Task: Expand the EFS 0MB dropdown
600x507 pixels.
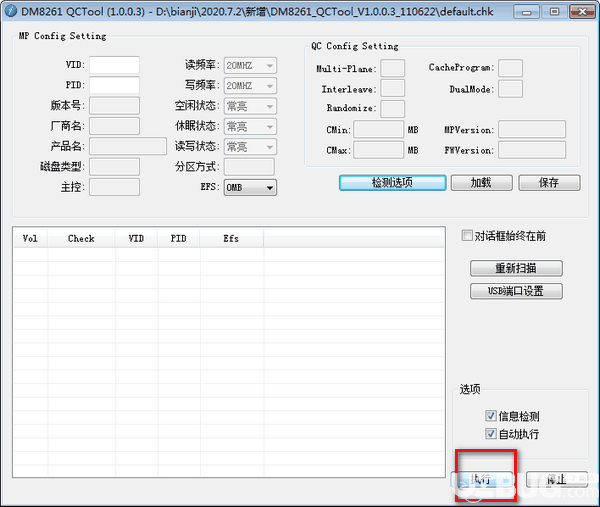Action: (250, 187)
